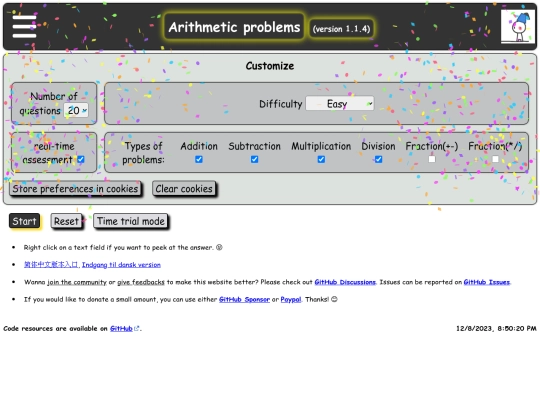The image size is (540, 405).
Task: Open the Indgang til dansk version link
Action: [121, 264]
